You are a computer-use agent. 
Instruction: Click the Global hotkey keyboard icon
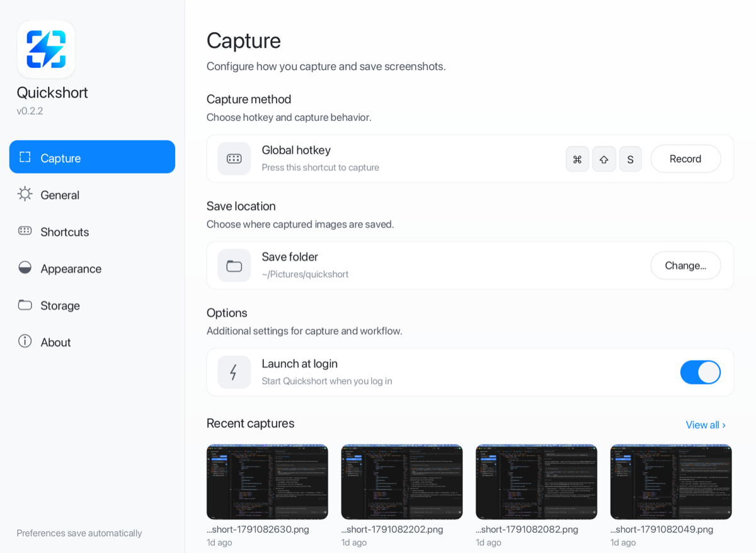pyautogui.click(x=234, y=159)
